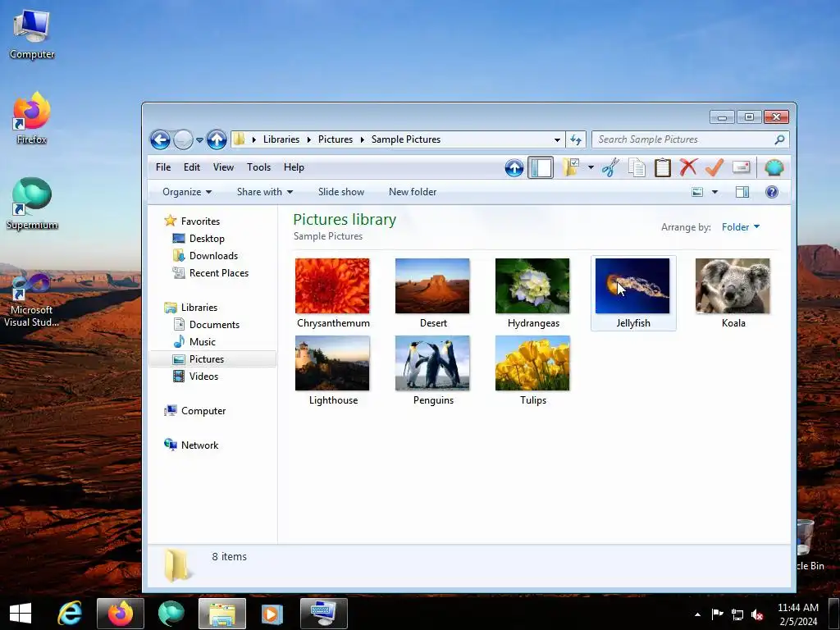This screenshot has width=840, height=630.
Task: Click the Classic Shell settings shell icon
Action: (774, 167)
